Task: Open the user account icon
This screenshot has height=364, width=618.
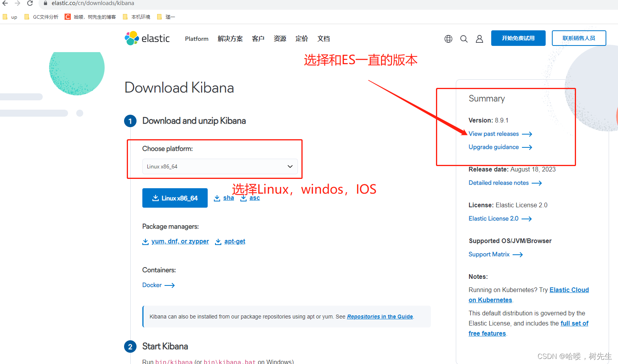Action: pyautogui.click(x=480, y=39)
